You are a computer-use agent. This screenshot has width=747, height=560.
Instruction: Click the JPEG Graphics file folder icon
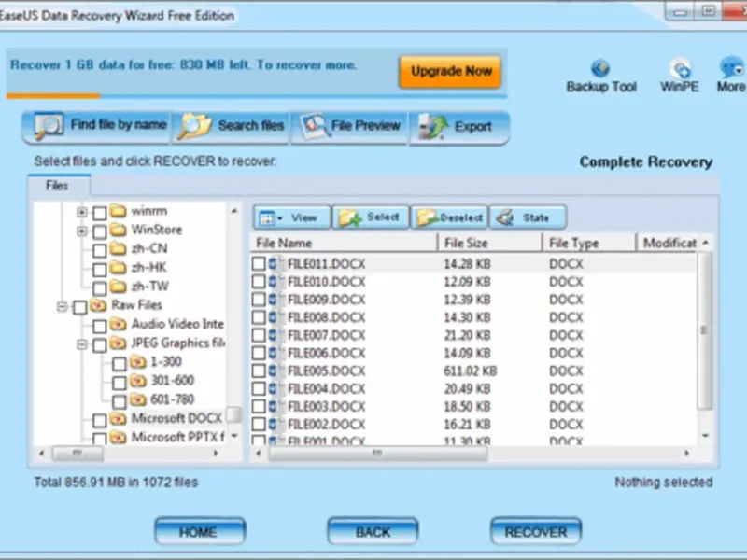(118, 343)
